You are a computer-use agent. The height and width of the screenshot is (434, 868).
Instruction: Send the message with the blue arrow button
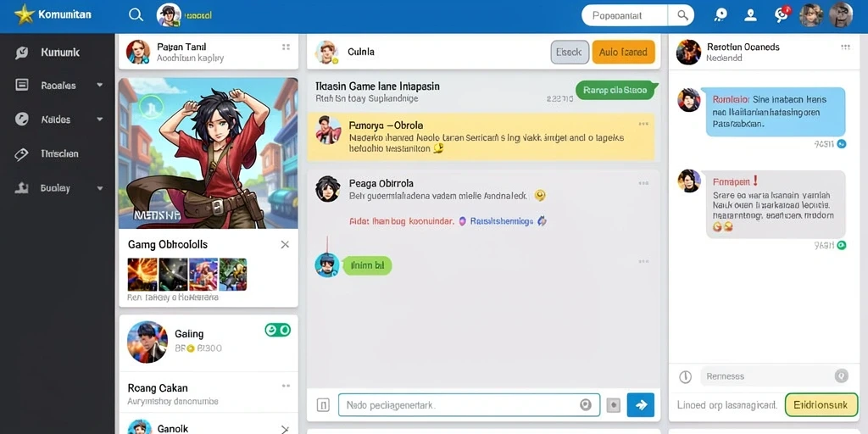[x=641, y=405]
